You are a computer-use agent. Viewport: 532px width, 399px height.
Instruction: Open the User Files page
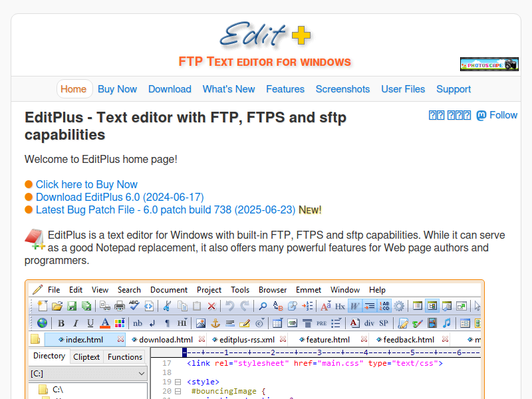tap(403, 89)
